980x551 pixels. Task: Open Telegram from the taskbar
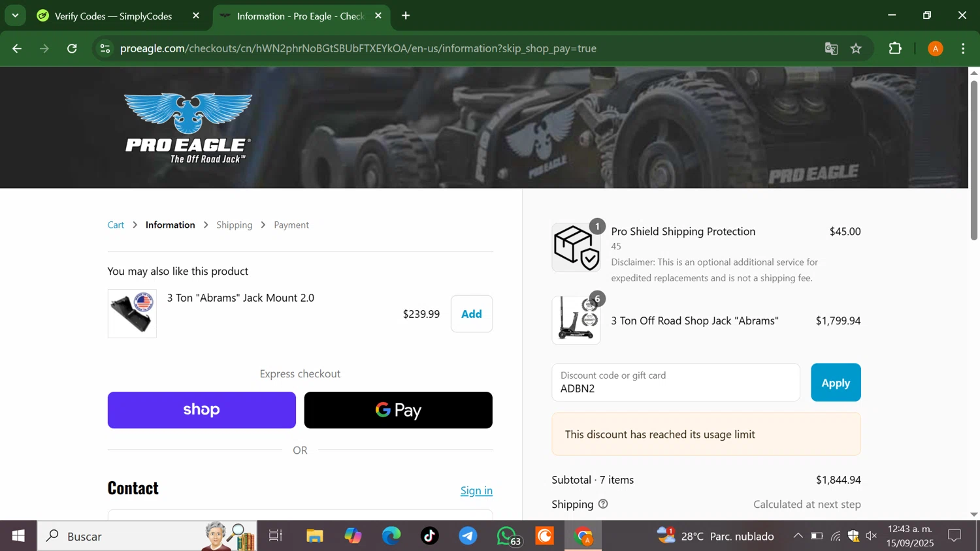[x=468, y=536]
